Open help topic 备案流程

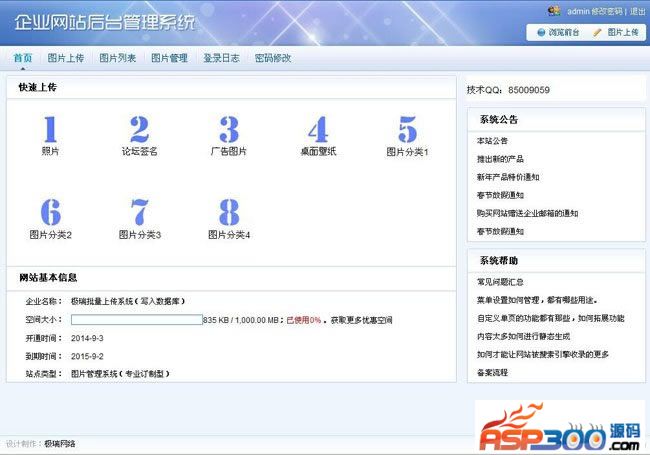pyautogui.click(x=492, y=373)
